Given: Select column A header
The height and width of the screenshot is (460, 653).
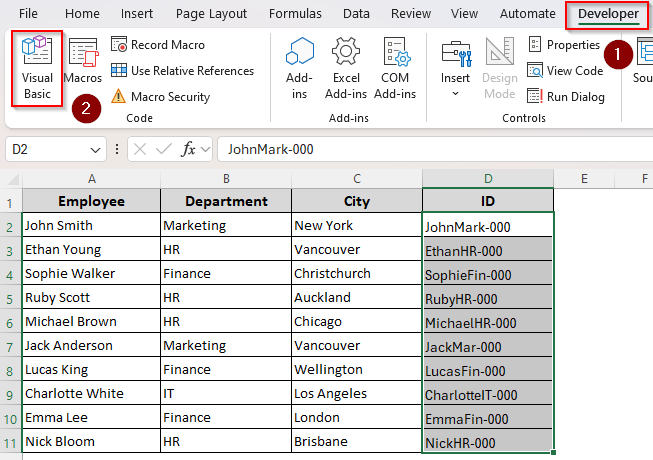Looking at the screenshot, I should coord(92,179).
